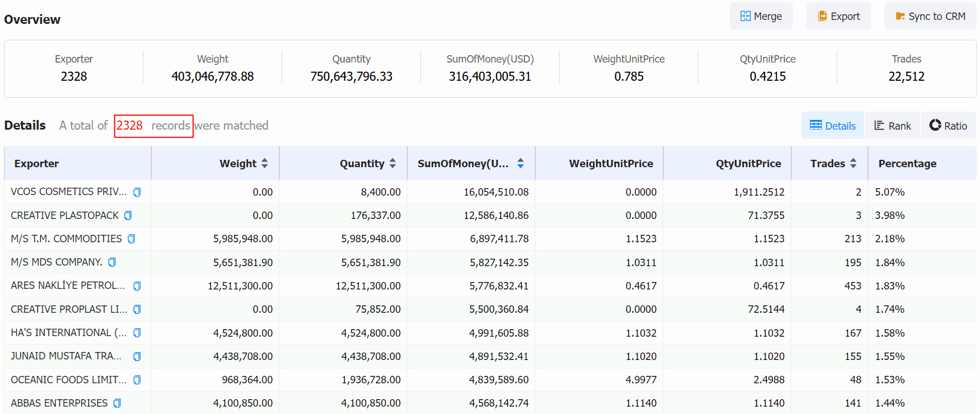The width and height of the screenshot is (980, 414).
Task: Copy VCOS COSMETICS exporter name icon
Action: tap(137, 192)
